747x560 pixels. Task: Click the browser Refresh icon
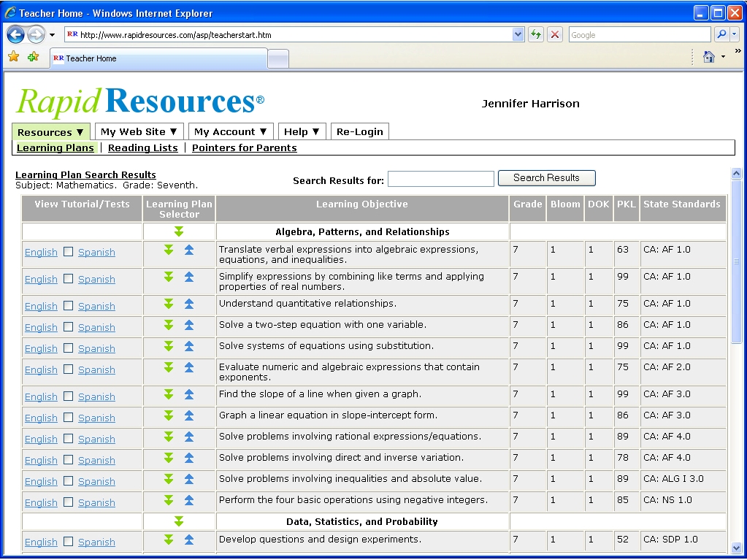(536, 34)
